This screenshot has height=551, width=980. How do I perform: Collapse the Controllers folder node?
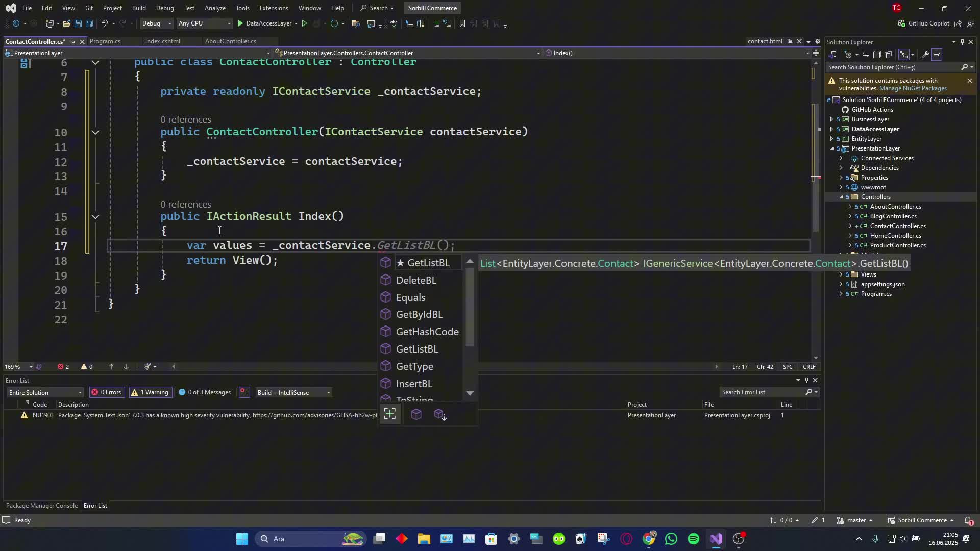(x=841, y=197)
